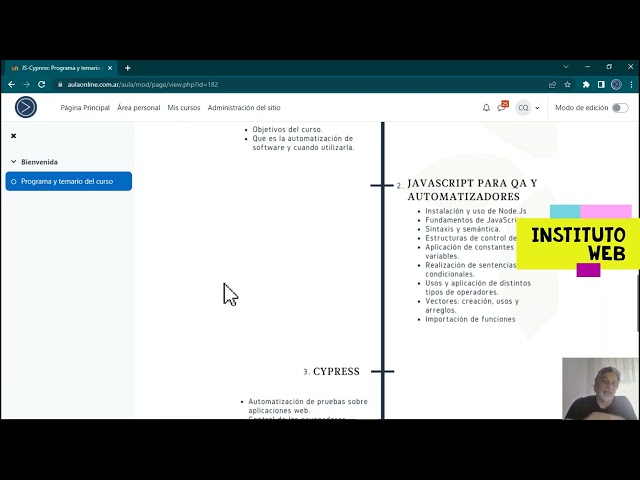Screen dimensions: 640x480
Task: Restore down the browser window
Action: coord(609,67)
